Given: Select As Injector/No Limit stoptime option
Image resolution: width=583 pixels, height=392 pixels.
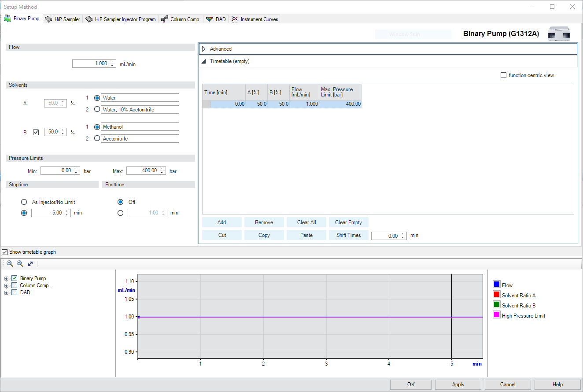Looking at the screenshot, I should click(x=24, y=202).
